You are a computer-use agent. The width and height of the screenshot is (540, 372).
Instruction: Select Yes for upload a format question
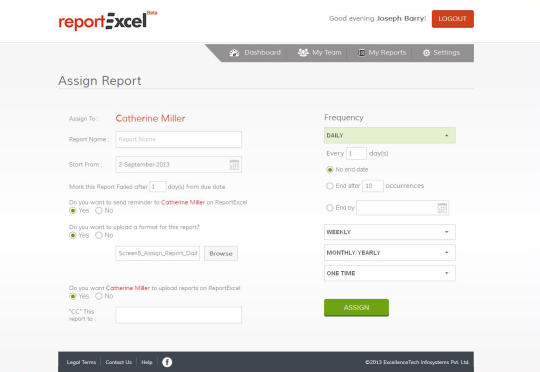73,235
